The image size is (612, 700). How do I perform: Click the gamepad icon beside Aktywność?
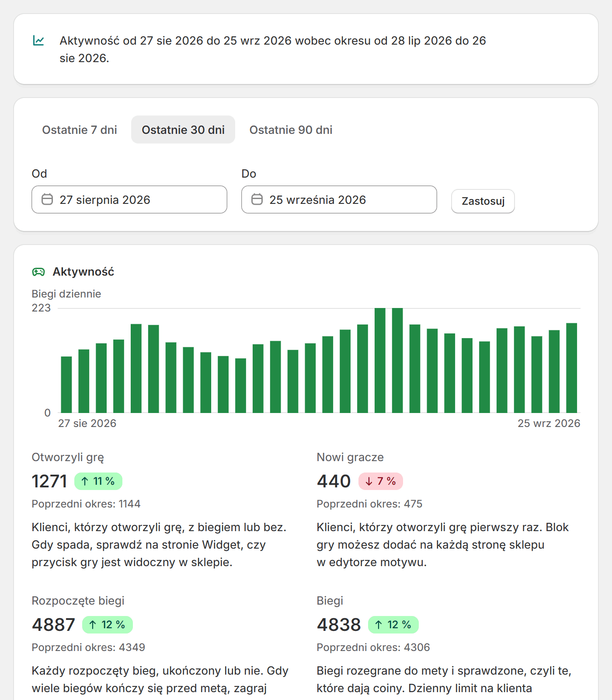click(x=38, y=272)
